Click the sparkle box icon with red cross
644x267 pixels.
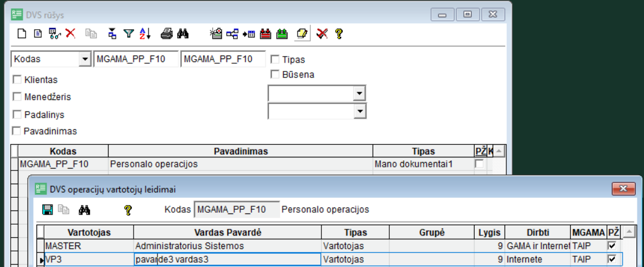[216, 34]
